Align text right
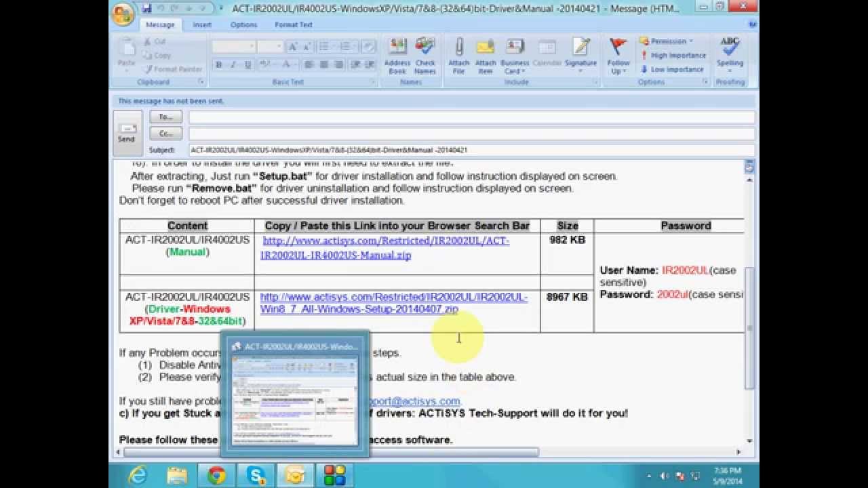868x488 pixels. pos(338,64)
